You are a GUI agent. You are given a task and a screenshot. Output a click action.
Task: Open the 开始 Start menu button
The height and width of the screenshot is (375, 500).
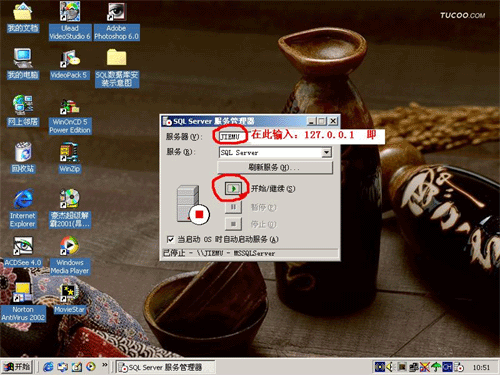pos(17,367)
